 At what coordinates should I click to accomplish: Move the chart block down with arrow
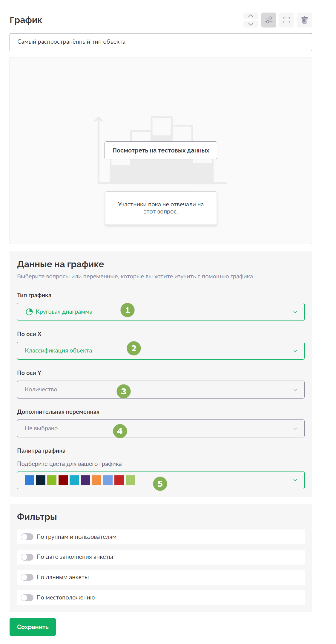coord(251,24)
